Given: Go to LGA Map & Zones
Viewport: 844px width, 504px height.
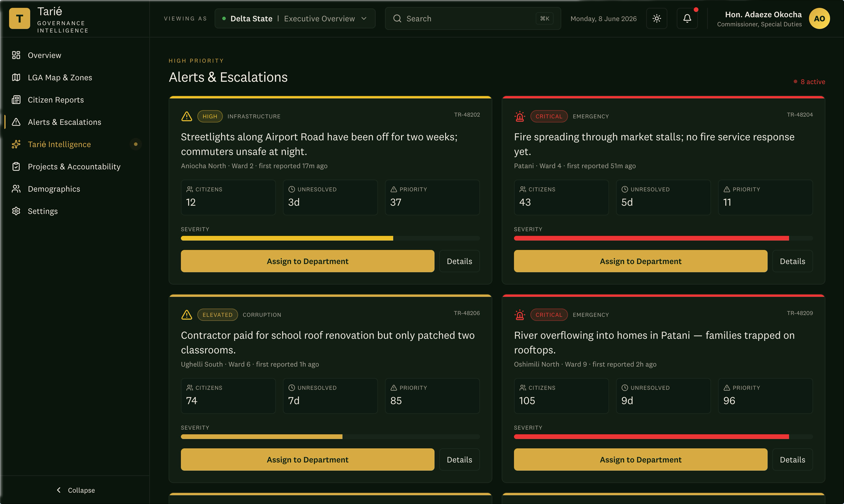Looking at the screenshot, I should [75, 77].
